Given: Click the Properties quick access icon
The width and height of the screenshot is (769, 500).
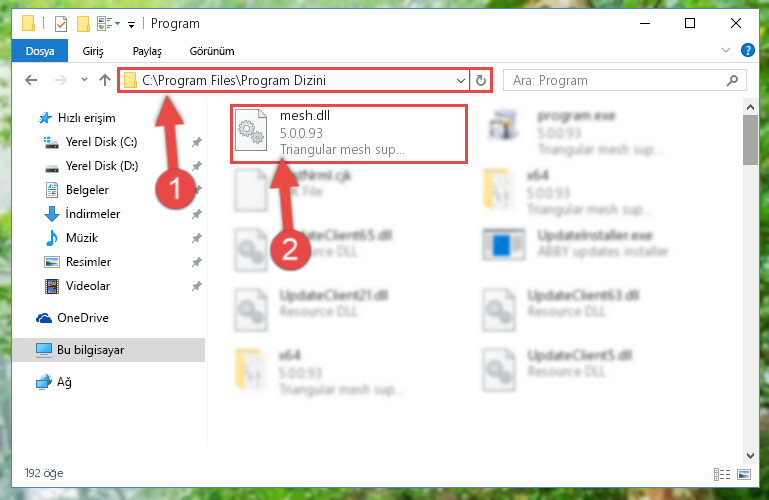Looking at the screenshot, I should 61,24.
